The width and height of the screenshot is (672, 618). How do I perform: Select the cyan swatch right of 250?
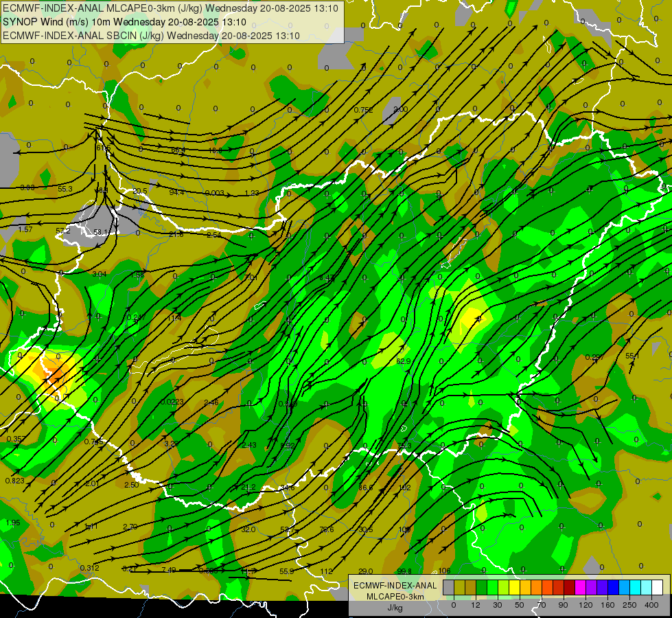(x=636, y=588)
